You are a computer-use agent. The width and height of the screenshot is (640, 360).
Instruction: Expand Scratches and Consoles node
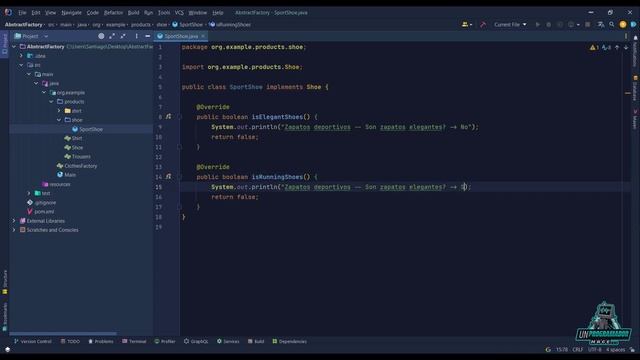coord(14,230)
